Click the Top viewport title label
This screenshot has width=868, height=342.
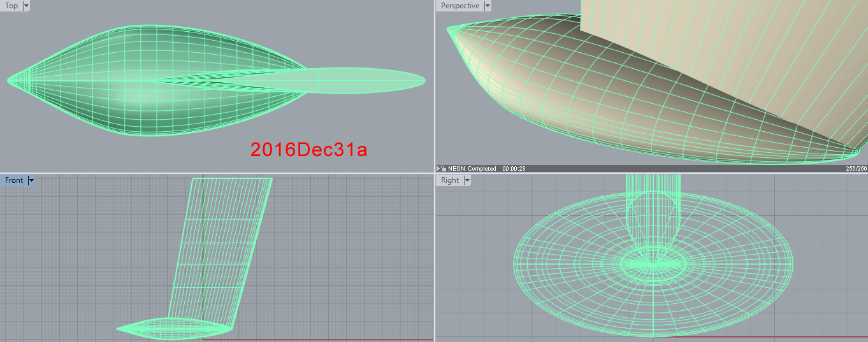click(11, 6)
